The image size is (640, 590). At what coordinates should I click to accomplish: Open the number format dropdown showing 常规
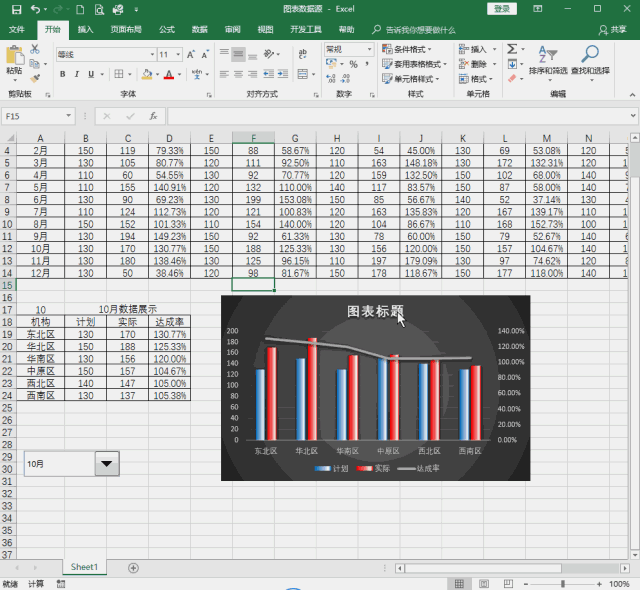point(370,49)
